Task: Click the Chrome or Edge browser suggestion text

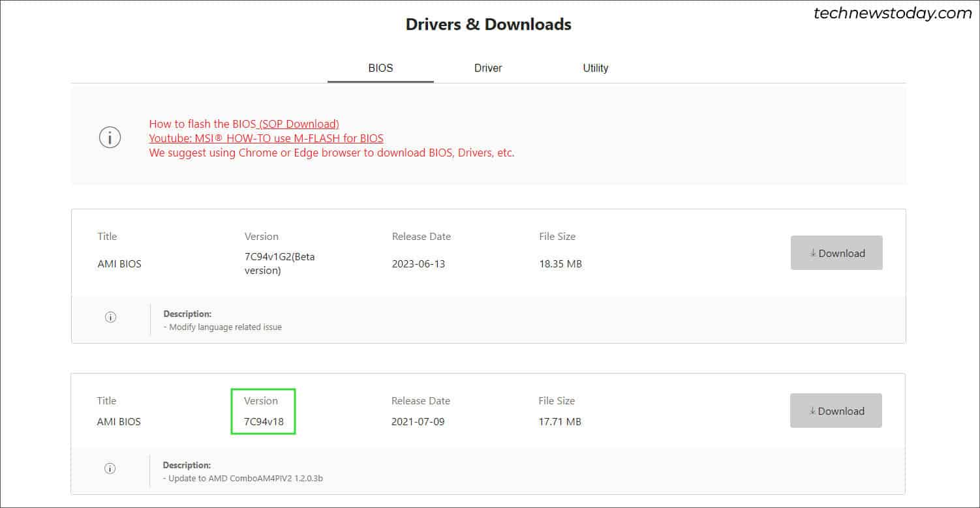Action: [331, 153]
